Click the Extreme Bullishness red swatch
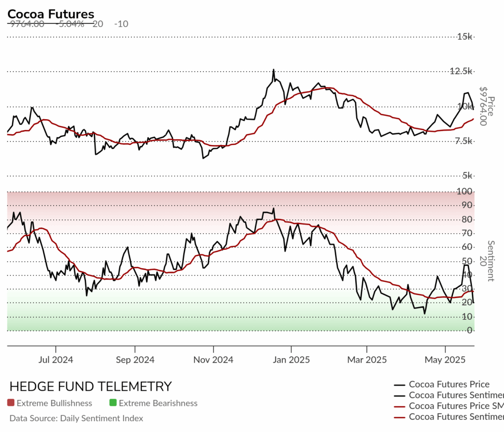Screen dimensions: 504x432 tap(11, 402)
